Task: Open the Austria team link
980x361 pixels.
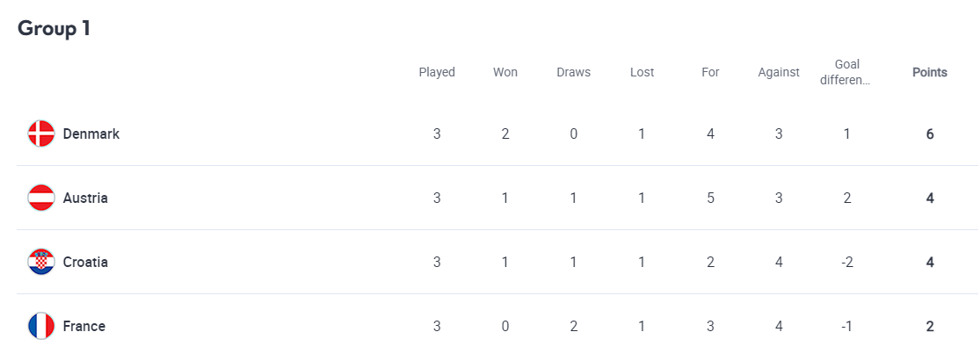Action: point(85,198)
